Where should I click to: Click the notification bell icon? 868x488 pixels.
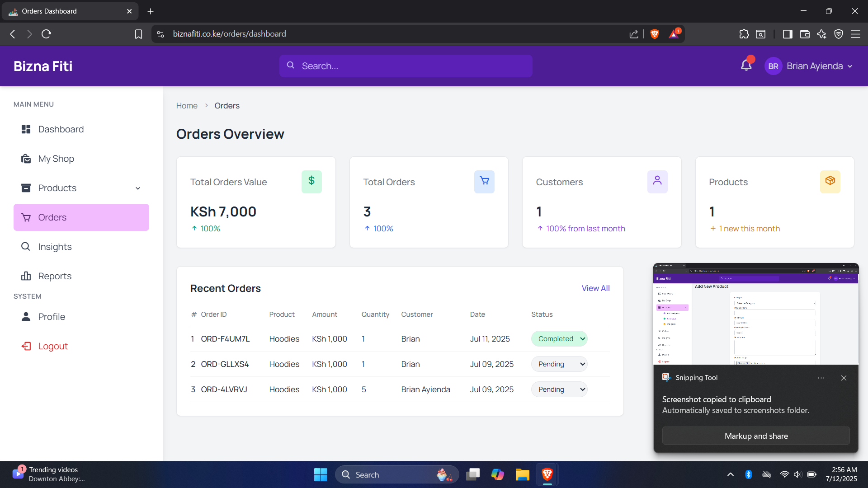(746, 66)
